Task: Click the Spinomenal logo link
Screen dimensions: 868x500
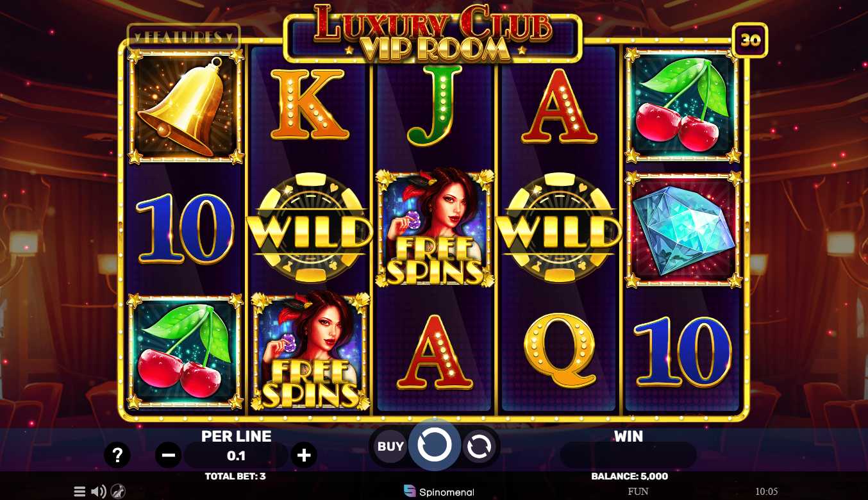Action: pos(439,492)
